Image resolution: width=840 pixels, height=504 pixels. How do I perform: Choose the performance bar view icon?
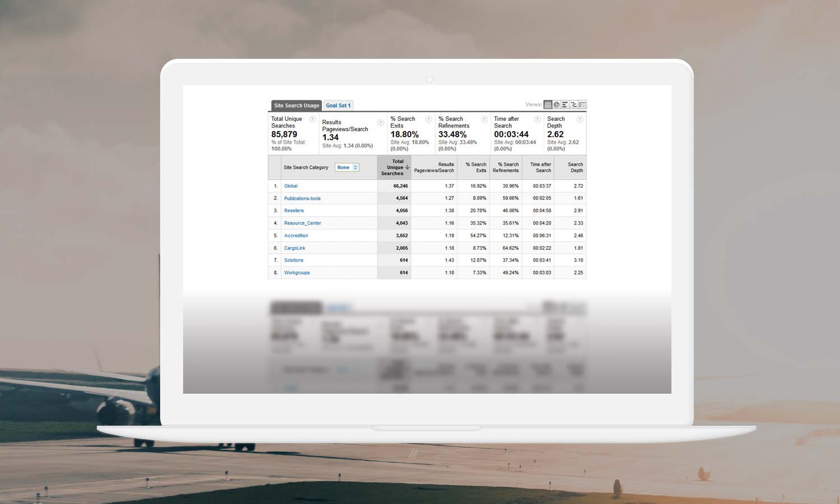[565, 105]
